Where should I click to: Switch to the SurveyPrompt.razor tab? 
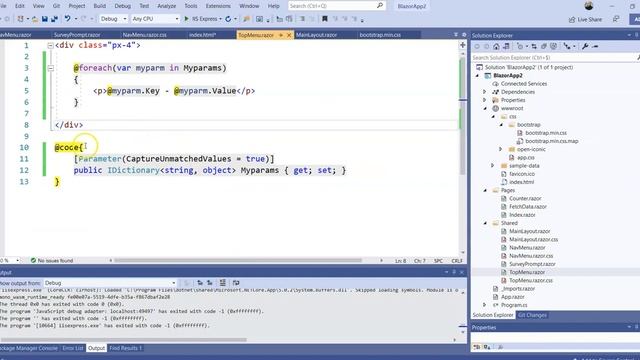click(x=77, y=35)
